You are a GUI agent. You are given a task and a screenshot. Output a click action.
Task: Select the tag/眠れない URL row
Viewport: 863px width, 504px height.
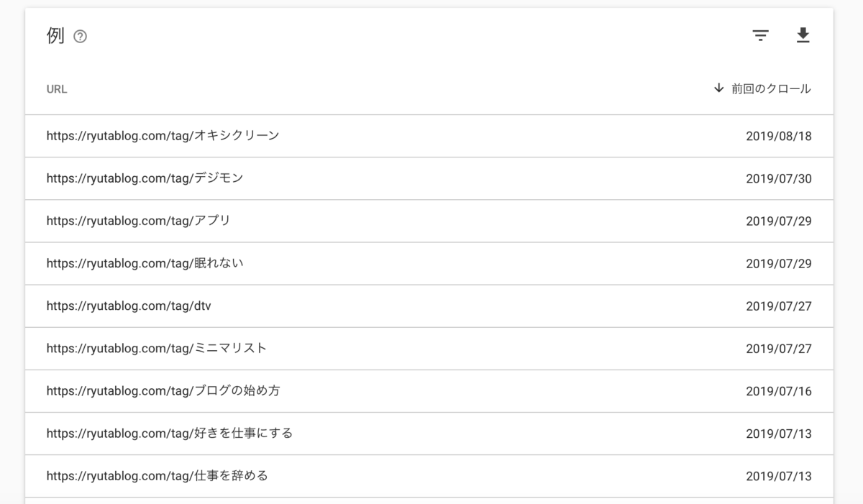[x=429, y=263]
